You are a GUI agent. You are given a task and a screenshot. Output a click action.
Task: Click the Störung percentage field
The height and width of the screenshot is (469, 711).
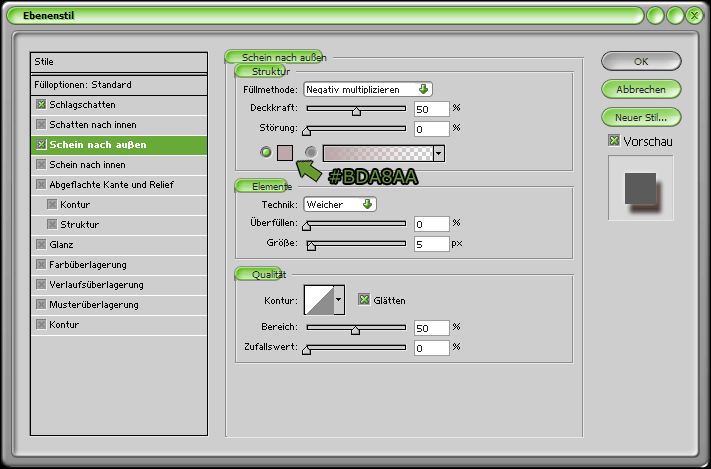click(432, 129)
